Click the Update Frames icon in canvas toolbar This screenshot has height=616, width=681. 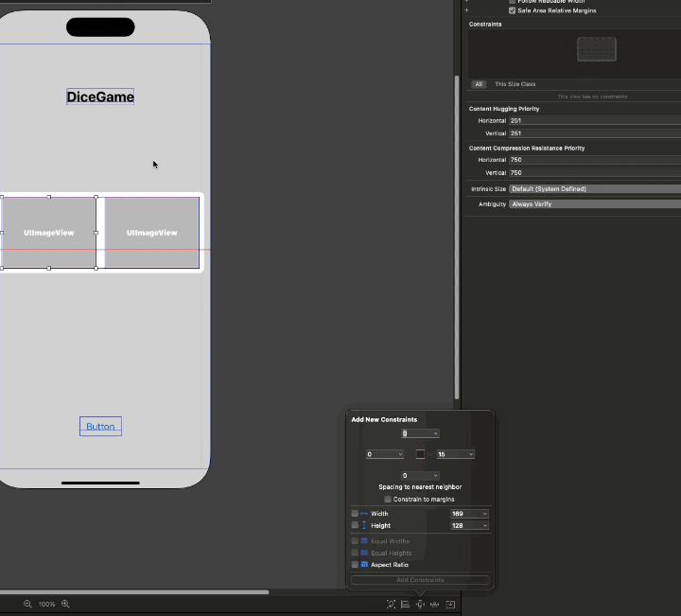pyautogui.click(x=391, y=605)
